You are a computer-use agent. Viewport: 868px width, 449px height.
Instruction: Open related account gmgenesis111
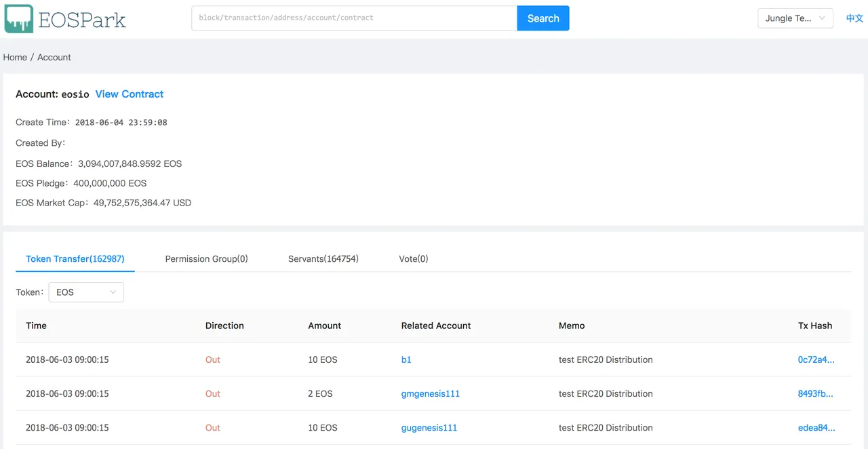(x=431, y=394)
